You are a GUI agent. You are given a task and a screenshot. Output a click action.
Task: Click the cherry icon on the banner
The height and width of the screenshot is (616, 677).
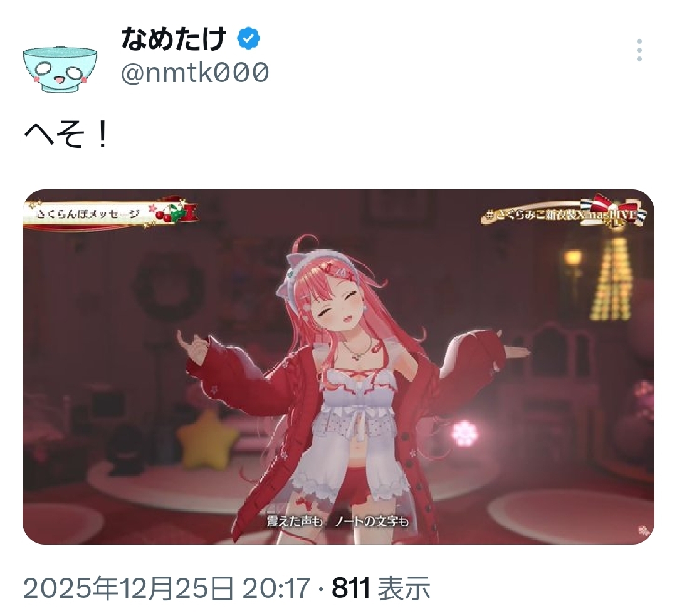coord(164,215)
